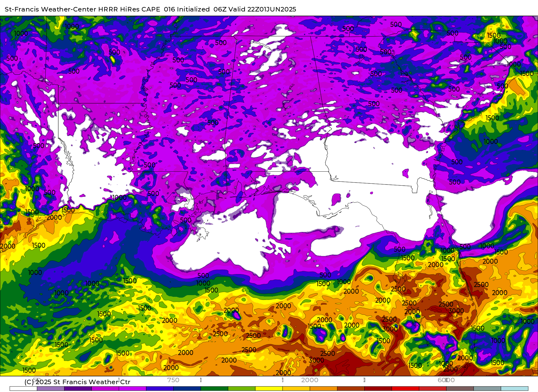Click the 750 legend scale label
The height and width of the screenshot is (392, 538).
point(173,380)
